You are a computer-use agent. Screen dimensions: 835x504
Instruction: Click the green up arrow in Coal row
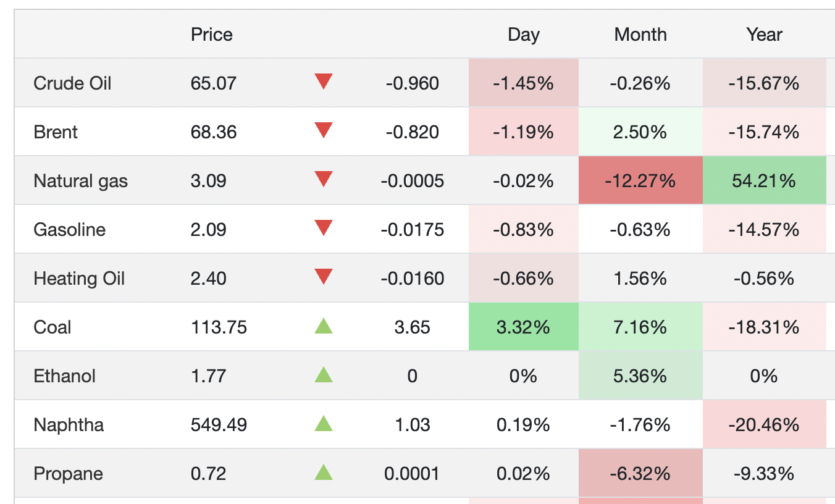324,325
